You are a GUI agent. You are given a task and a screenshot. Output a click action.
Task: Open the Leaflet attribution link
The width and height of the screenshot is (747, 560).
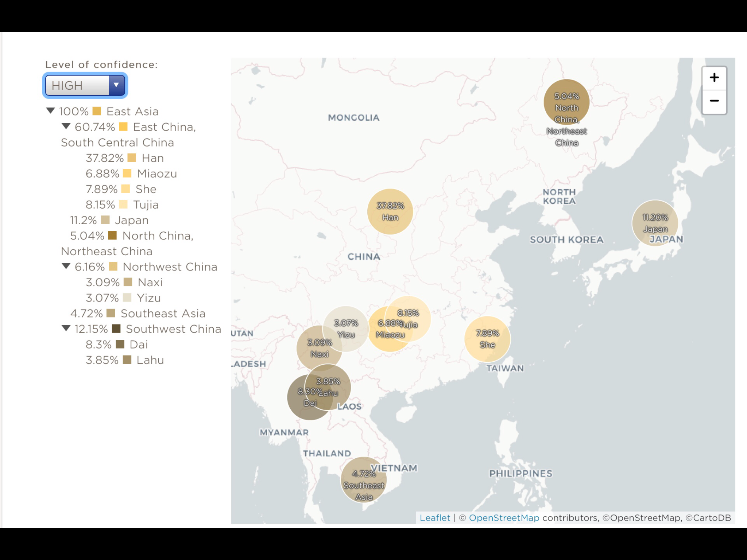(434, 518)
